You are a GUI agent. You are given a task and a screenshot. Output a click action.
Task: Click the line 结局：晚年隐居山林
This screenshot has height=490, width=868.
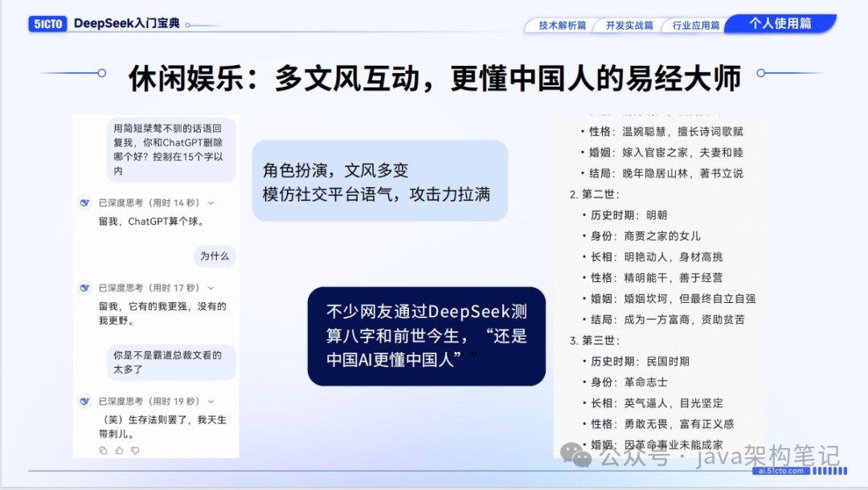click(666, 174)
